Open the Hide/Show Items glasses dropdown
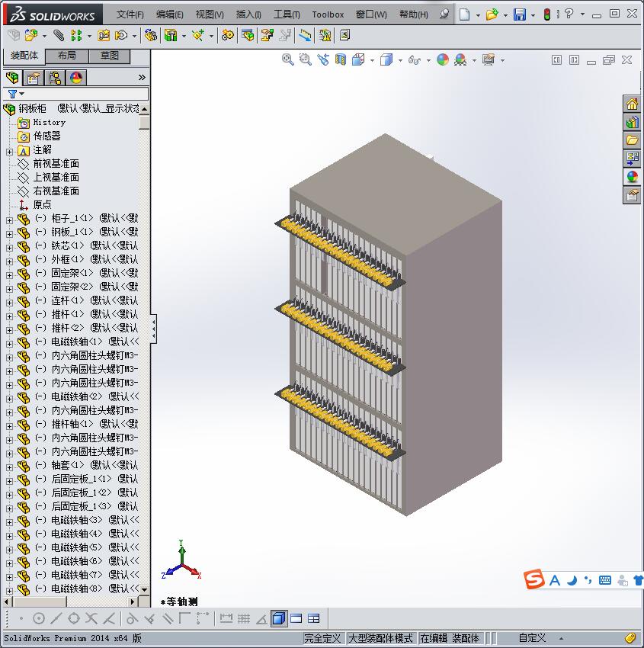The image size is (644, 648). 428,60
